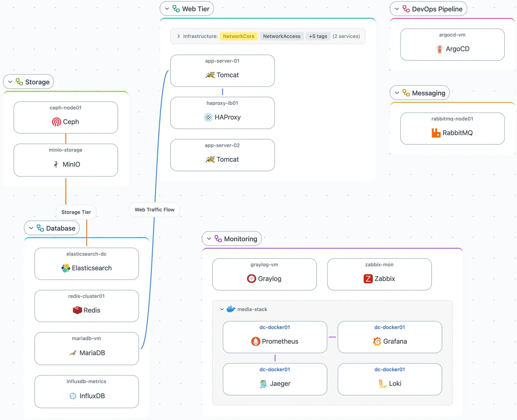Click the dc-docker01 link above Prometheus
517x420 pixels.
[275, 327]
